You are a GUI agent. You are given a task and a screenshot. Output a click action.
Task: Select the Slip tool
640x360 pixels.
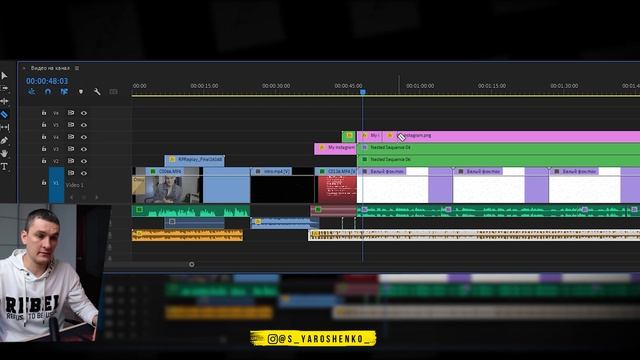pyautogui.click(x=4, y=128)
